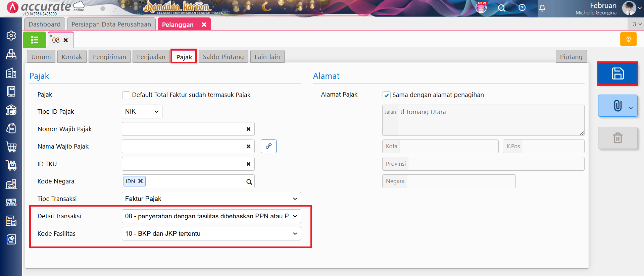The image size is (644, 276).
Task: Click the search magnifier in header
Action: (501, 8)
